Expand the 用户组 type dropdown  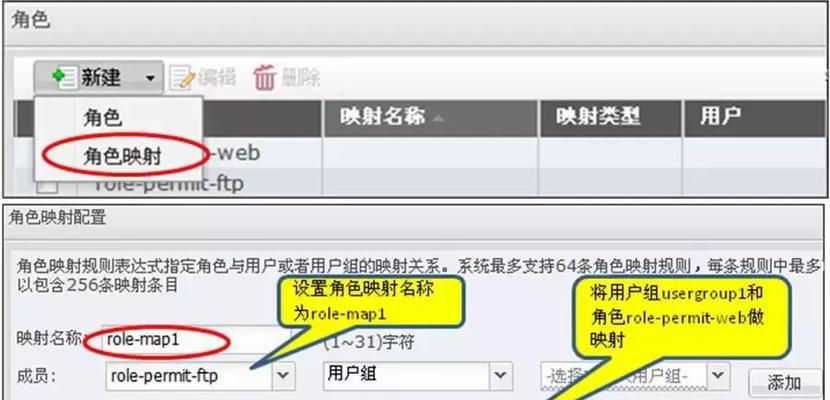[x=500, y=376]
